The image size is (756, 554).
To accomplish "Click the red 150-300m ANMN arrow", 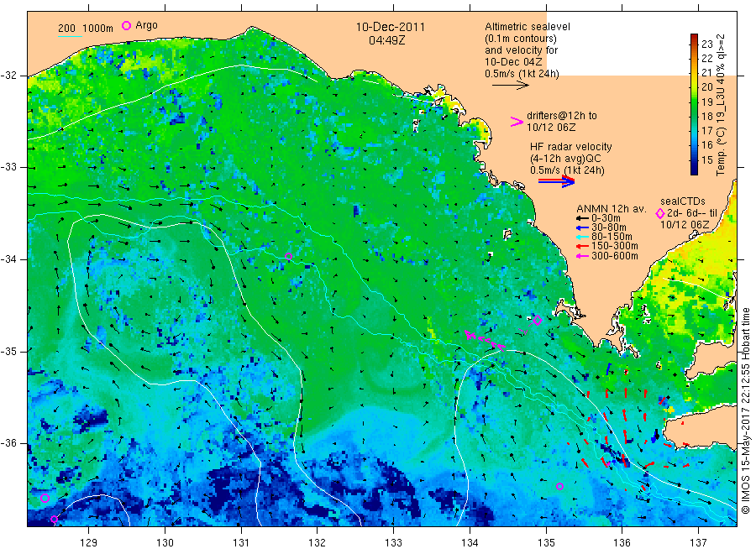I will 582,247.
